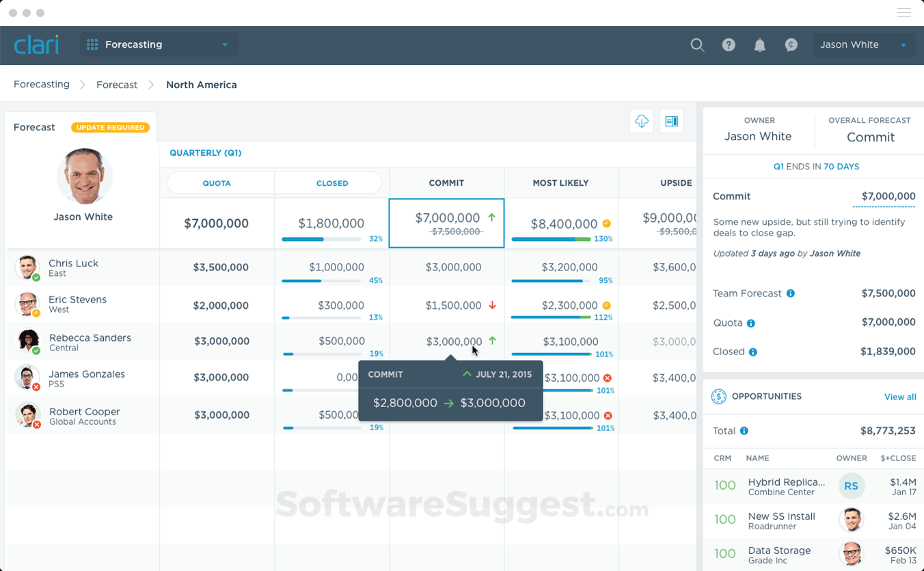Click the export download icon above the forecast grid
The image size is (924, 571).
[641, 121]
